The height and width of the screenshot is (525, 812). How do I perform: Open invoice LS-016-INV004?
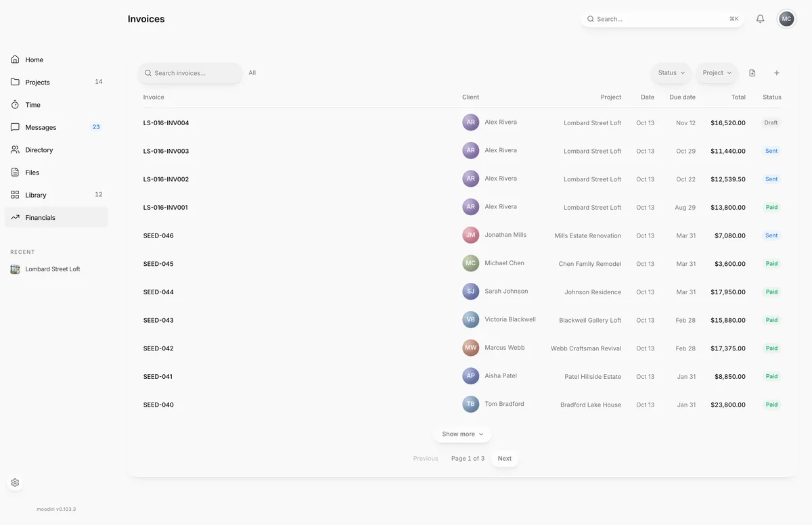[166, 123]
